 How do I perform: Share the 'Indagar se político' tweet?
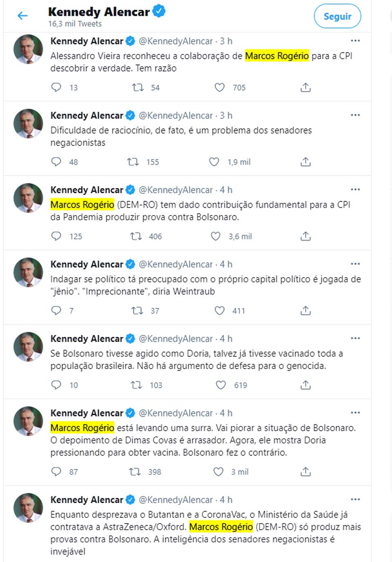[305, 311]
